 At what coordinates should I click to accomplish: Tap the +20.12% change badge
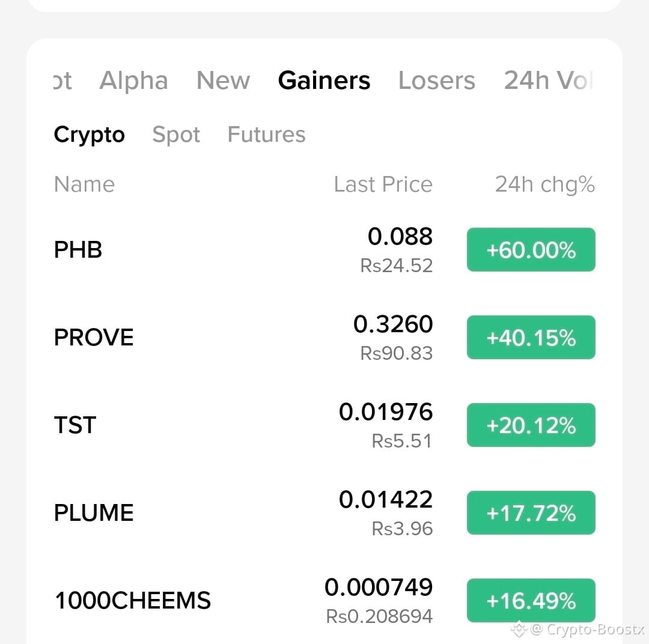coord(531,425)
